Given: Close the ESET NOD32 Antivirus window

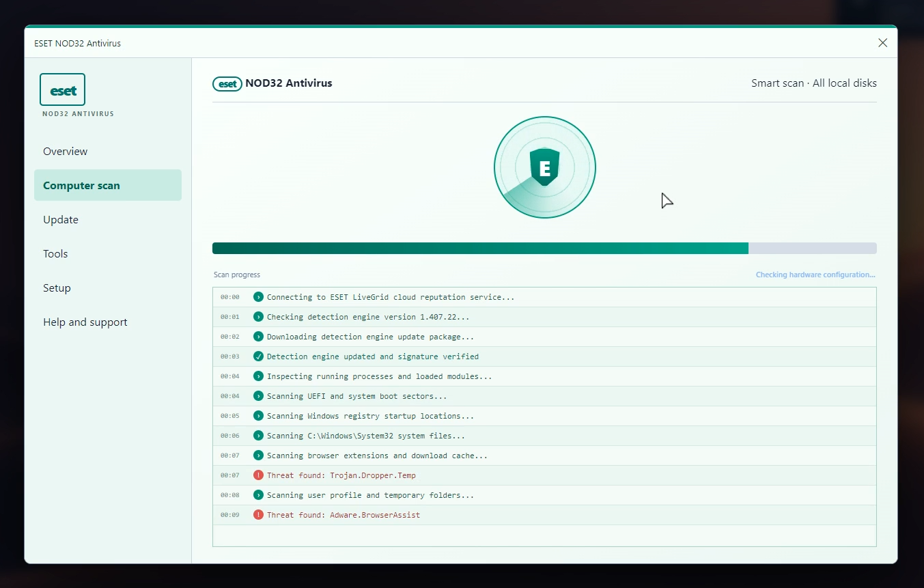Looking at the screenshot, I should coord(882,43).
